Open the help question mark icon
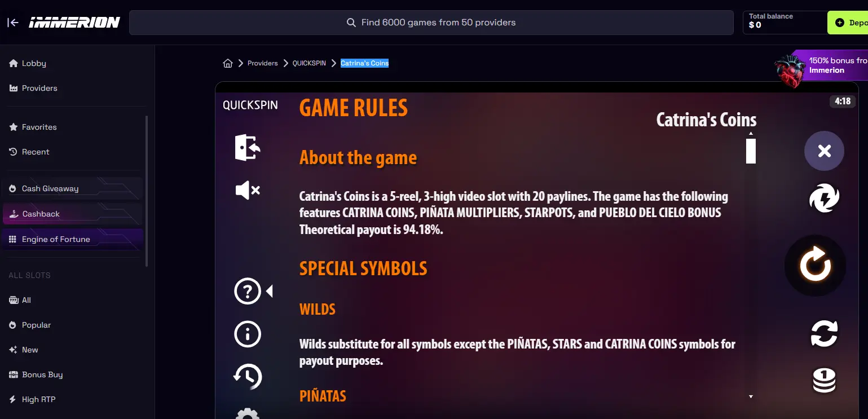 [248, 291]
